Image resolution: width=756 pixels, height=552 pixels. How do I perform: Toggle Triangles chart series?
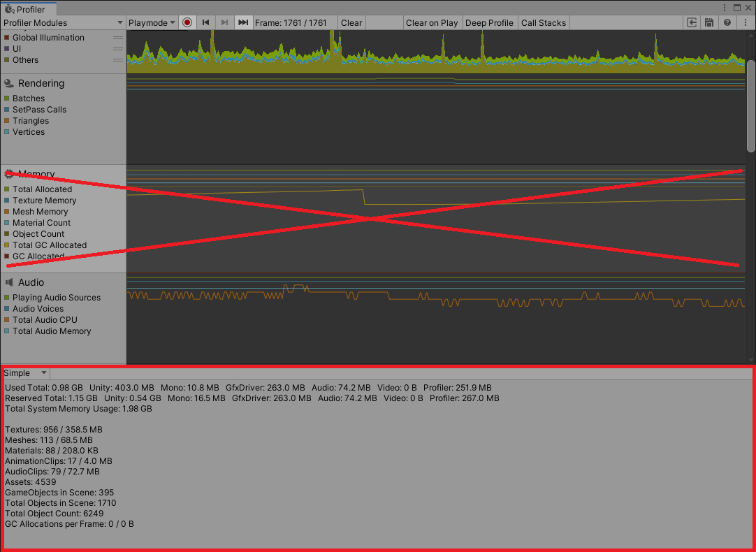point(7,120)
